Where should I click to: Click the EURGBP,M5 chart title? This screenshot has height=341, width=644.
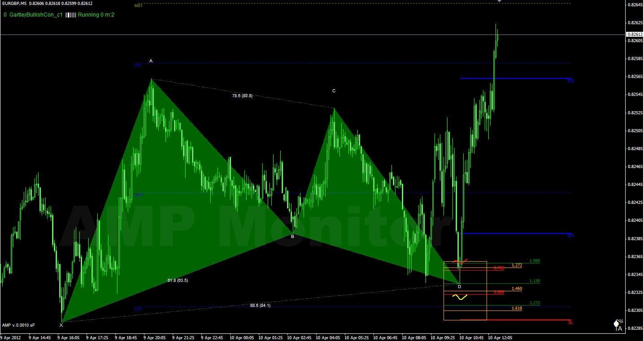pyautogui.click(x=14, y=3)
